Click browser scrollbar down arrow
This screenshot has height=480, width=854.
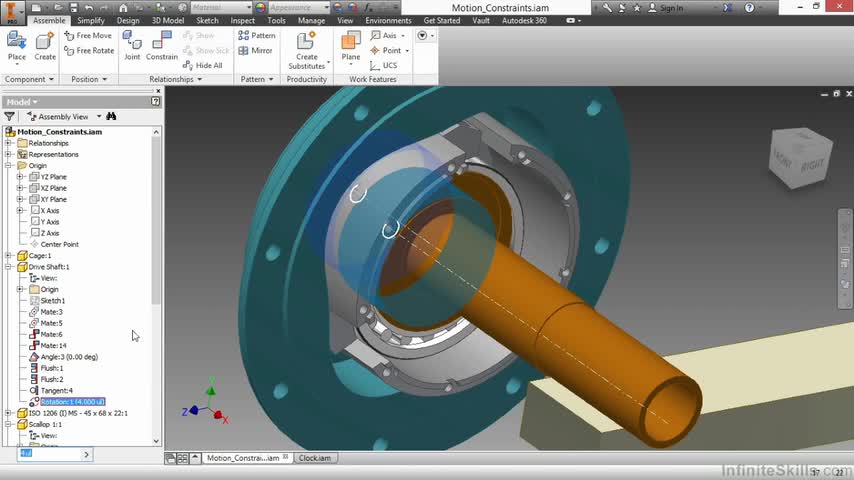[156, 441]
